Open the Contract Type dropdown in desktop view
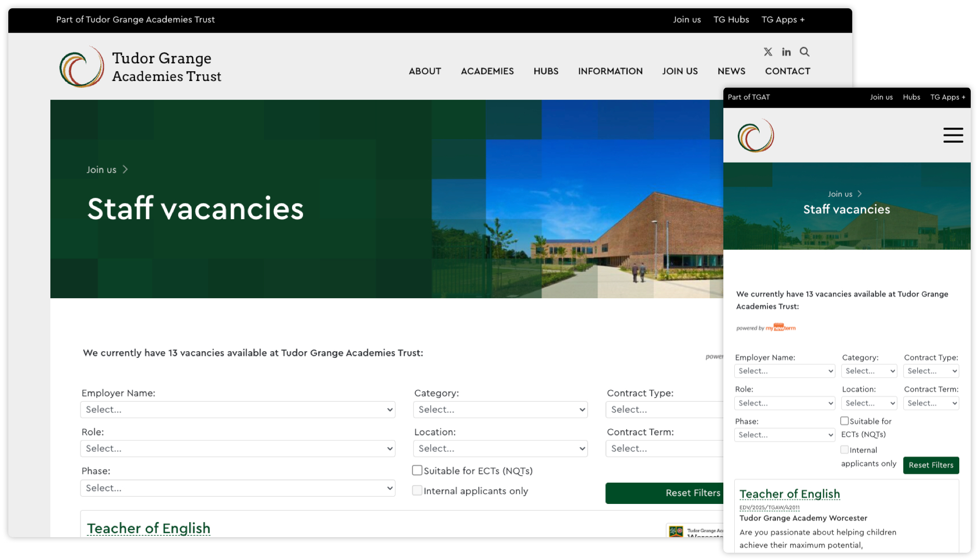This screenshot has height=560, width=978. coord(664,409)
